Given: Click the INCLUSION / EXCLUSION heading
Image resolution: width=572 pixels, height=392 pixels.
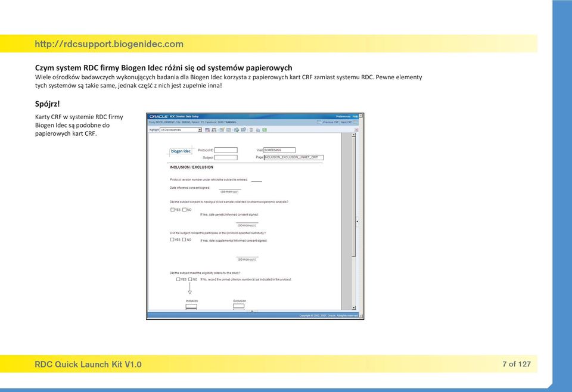Looking at the screenshot, I should 191,167.
